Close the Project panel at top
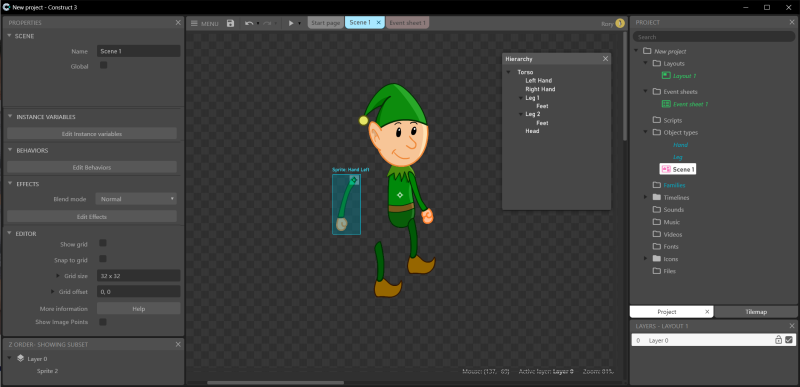This screenshot has height=387, width=800. [x=792, y=22]
